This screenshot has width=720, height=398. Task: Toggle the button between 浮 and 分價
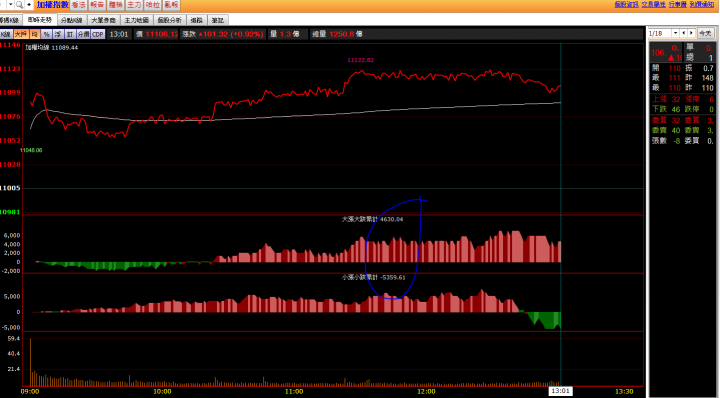(70, 34)
